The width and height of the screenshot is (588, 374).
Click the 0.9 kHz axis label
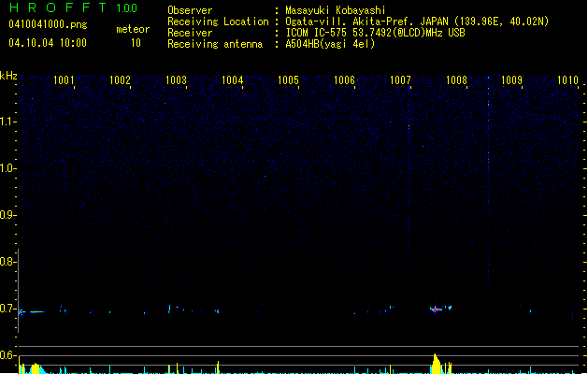pos(7,215)
